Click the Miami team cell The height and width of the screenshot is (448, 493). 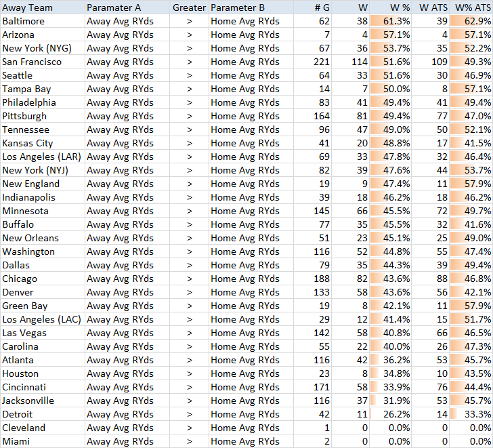(43, 441)
